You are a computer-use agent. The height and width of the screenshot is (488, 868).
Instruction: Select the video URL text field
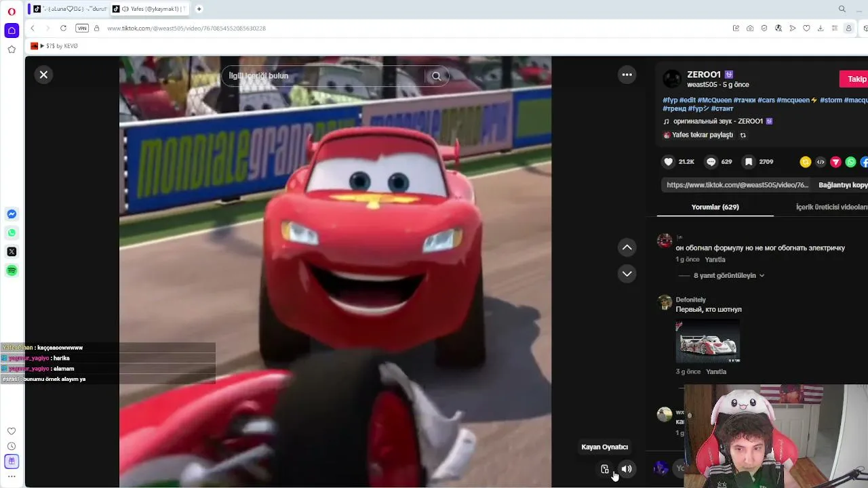737,185
